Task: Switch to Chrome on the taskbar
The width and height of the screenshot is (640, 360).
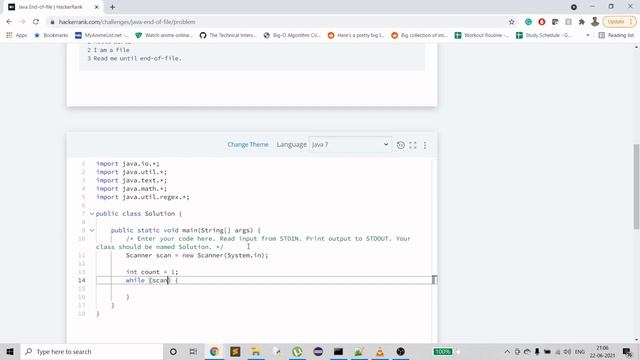Action: coord(214,351)
